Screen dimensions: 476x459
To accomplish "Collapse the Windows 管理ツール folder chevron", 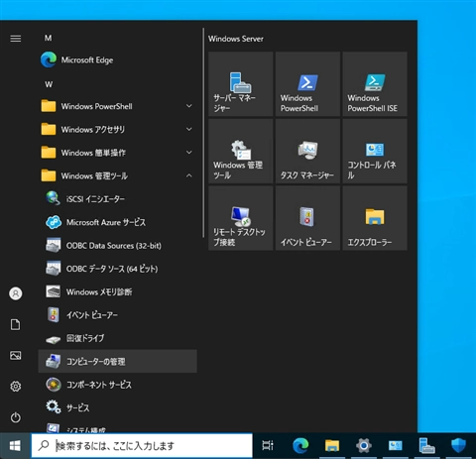I will pyautogui.click(x=189, y=175).
